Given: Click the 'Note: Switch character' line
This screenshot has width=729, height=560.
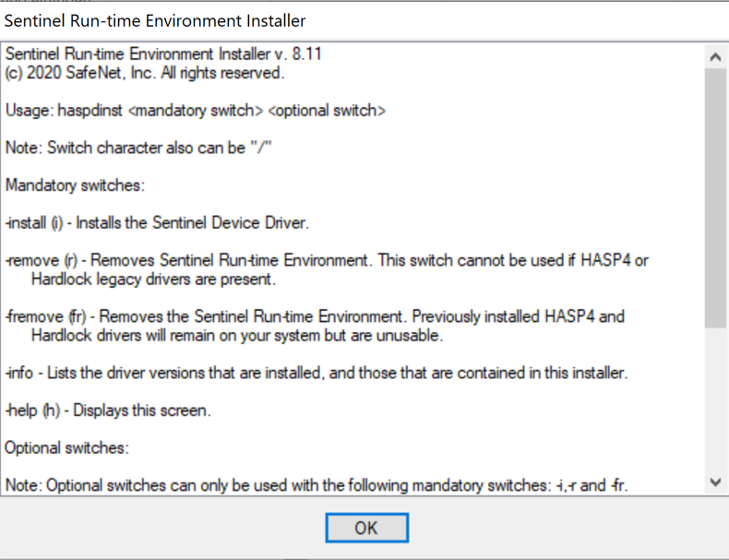Looking at the screenshot, I should (138, 148).
